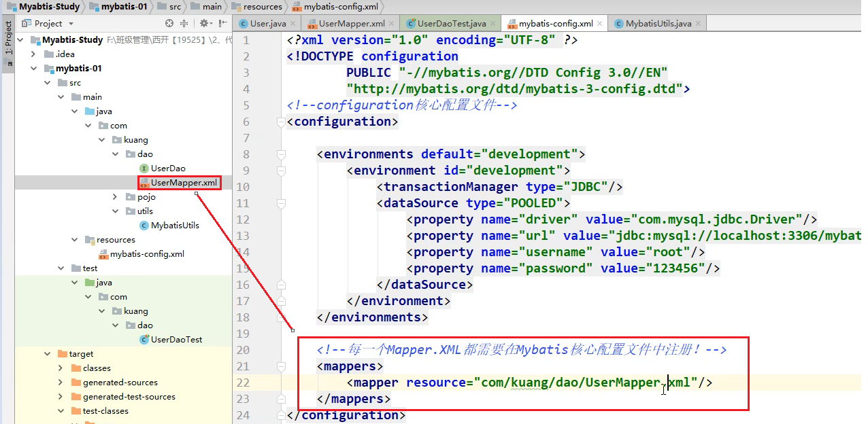Click the transactionManager type "JDBC" text
The height and width of the screenshot is (424, 868).
pyautogui.click(x=586, y=187)
